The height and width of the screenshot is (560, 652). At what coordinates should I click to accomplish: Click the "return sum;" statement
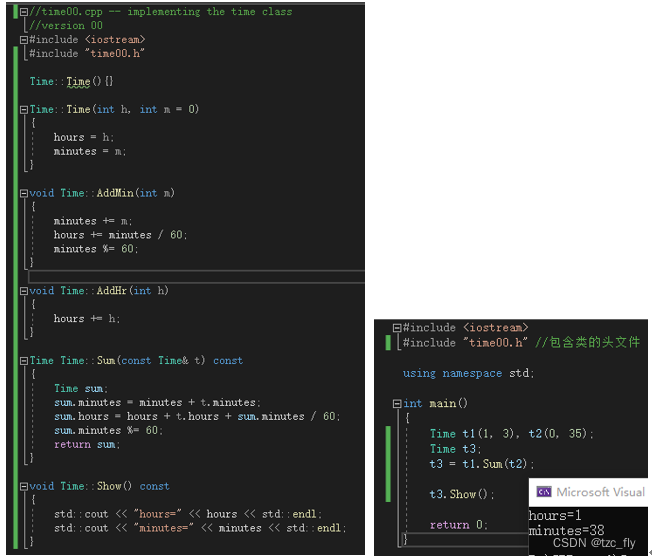(87, 444)
